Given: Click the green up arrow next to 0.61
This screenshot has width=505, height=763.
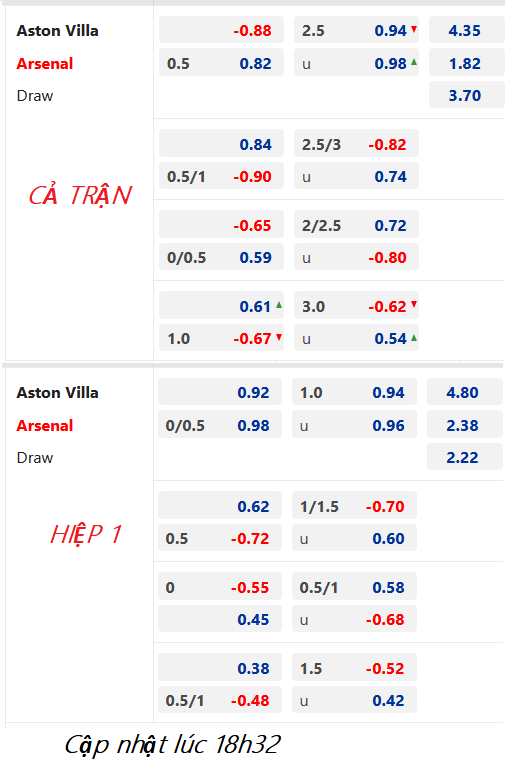Looking at the screenshot, I should click(x=279, y=305).
